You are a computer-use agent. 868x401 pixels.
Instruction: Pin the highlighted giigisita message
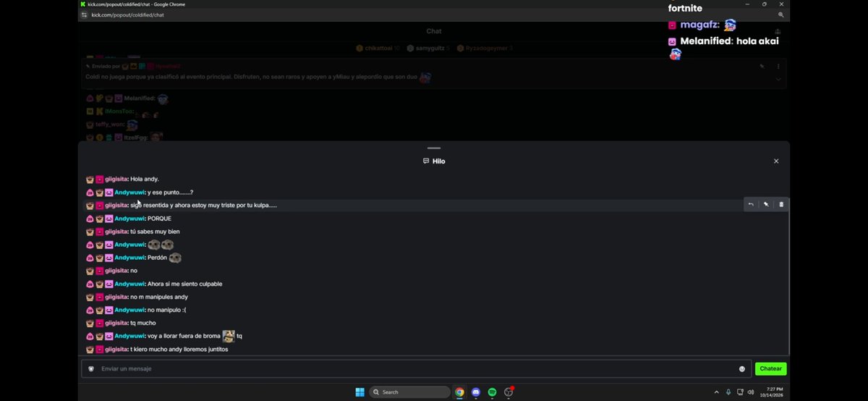pyautogui.click(x=766, y=205)
